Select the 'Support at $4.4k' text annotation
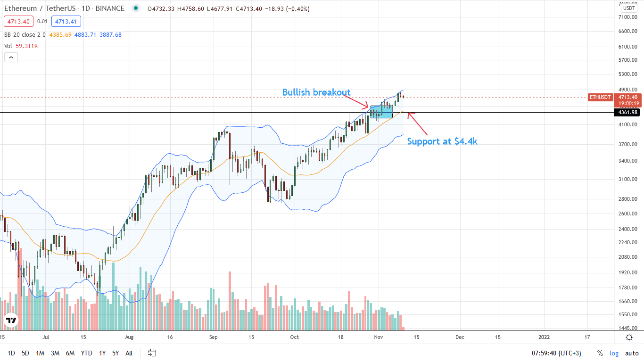644x362 pixels. [442, 141]
